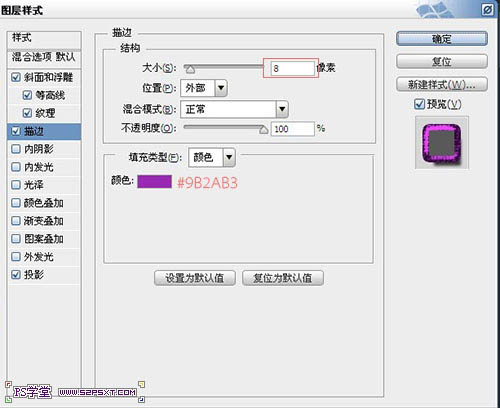Image resolution: width=500 pixels, height=408 pixels.
Task: Open the 位置 position dropdown arrow
Action: click(221, 88)
